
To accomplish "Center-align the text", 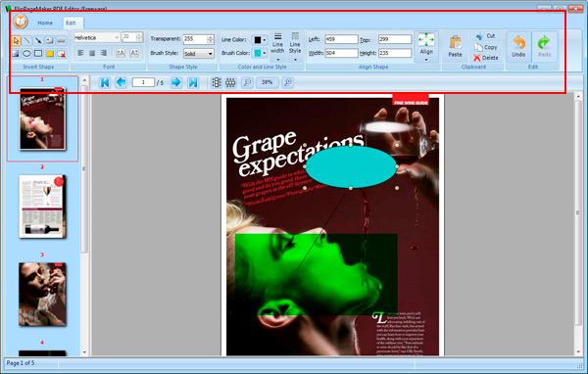I will coord(92,53).
